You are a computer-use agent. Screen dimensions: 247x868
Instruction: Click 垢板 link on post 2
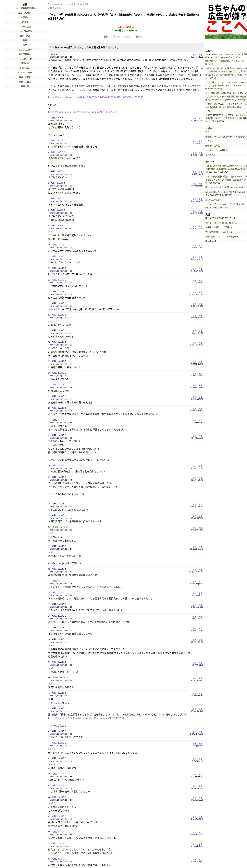click(195, 119)
